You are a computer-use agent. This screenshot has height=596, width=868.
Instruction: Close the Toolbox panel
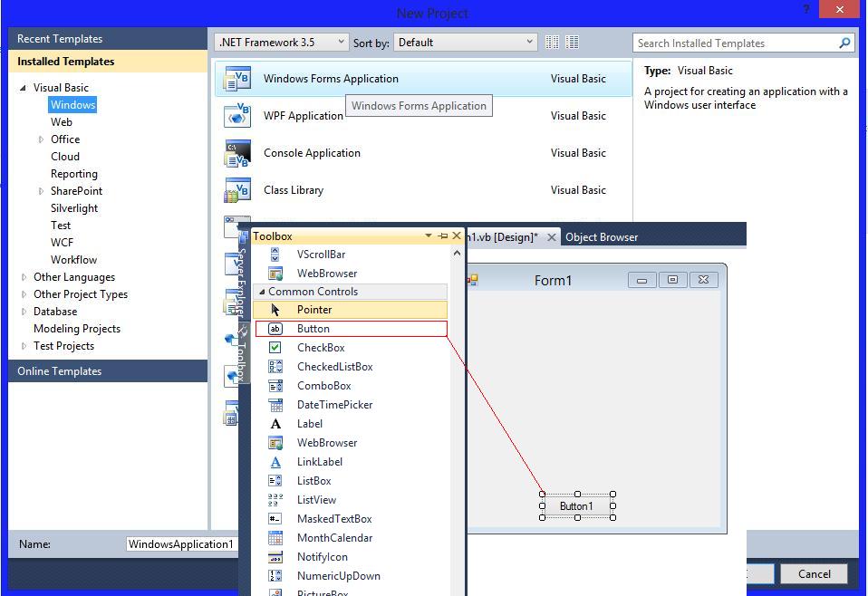[457, 236]
